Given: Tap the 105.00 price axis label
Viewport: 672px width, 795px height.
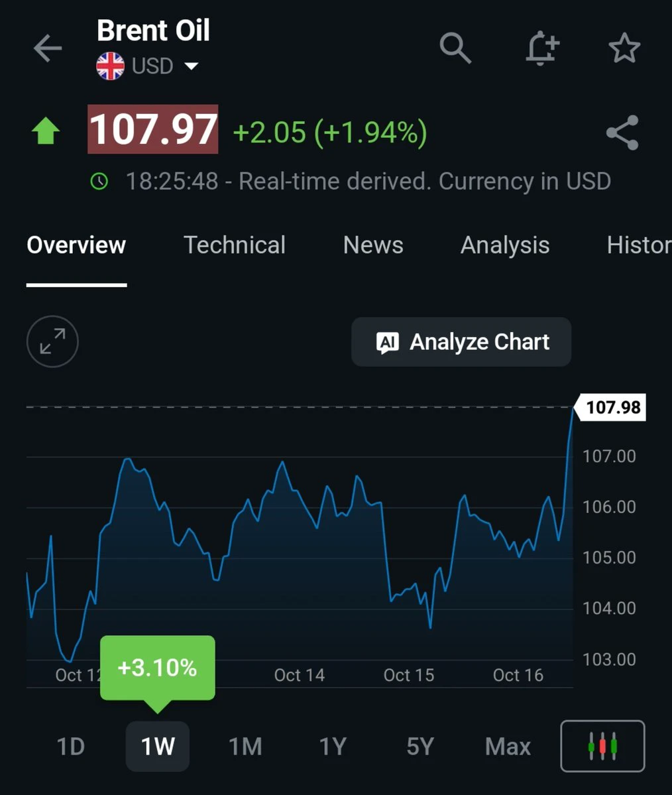Looking at the screenshot, I should click(x=609, y=558).
